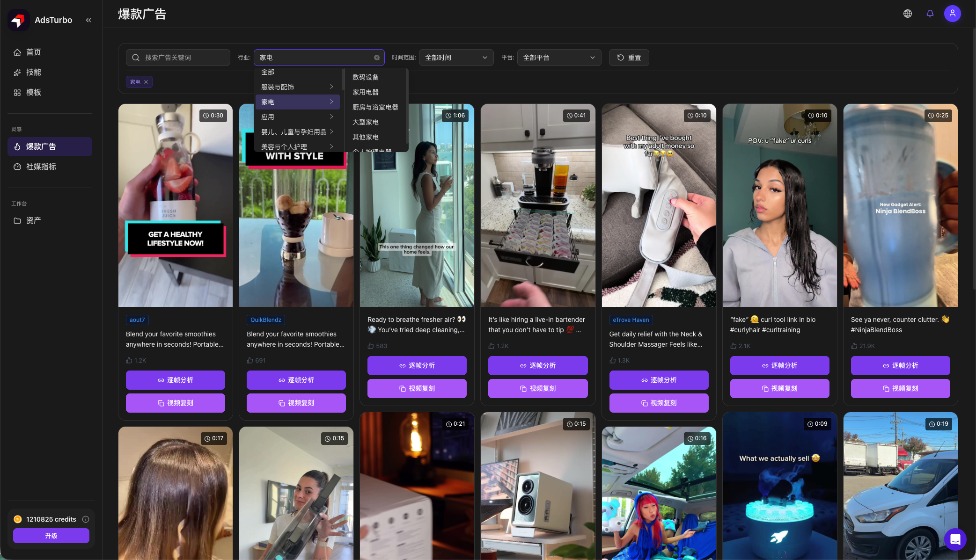Image resolution: width=976 pixels, height=560 pixels.
Task: Click the 升级 upgrade button
Action: click(x=51, y=536)
